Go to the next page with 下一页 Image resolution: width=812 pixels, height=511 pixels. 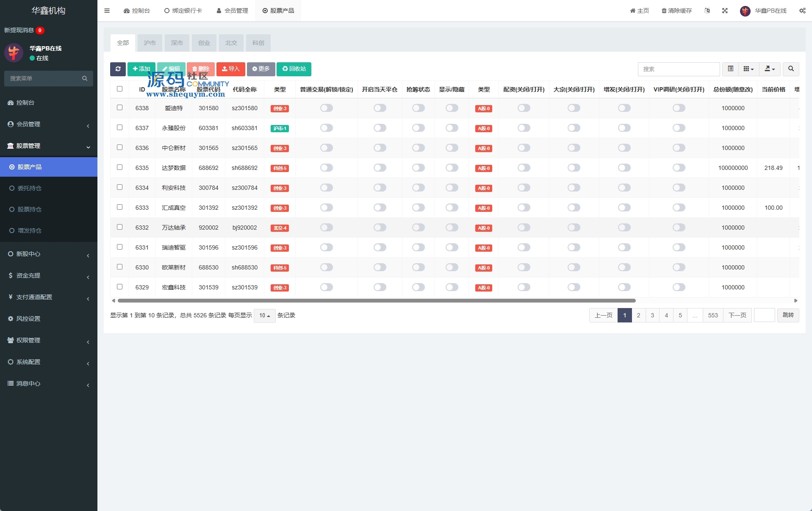(x=737, y=315)
